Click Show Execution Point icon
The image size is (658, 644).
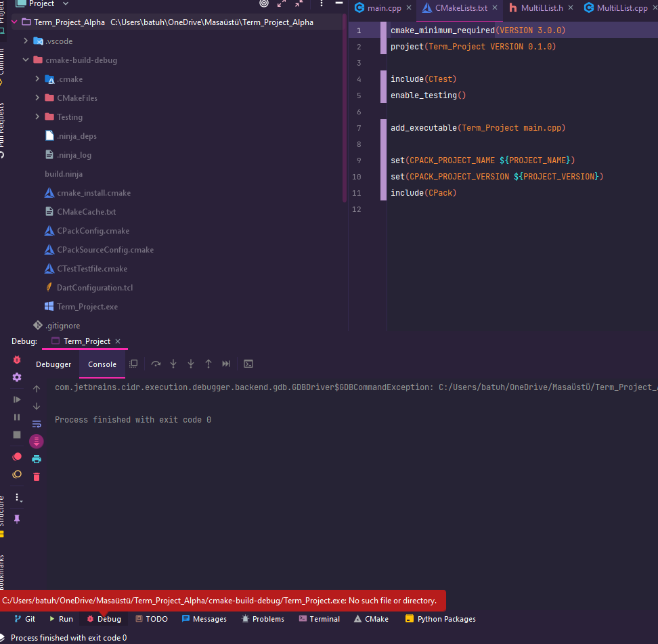pos(133,364)
